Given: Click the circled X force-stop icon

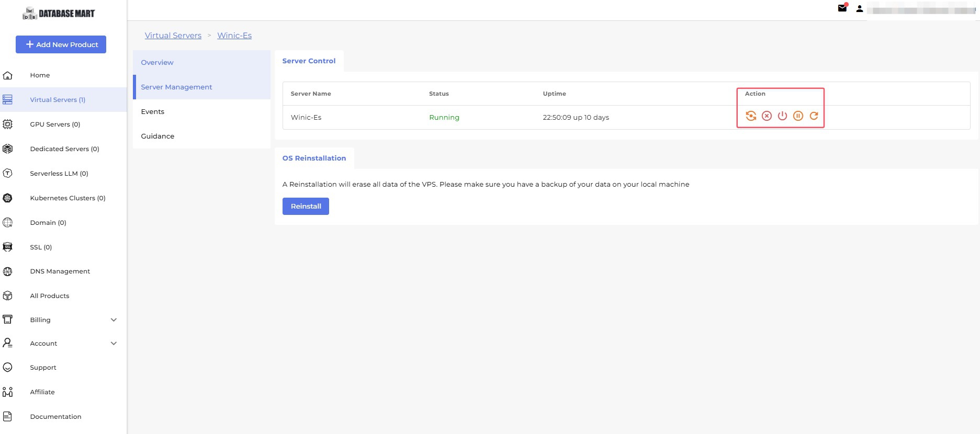Looking at the screenshot, I should [767, 116].
